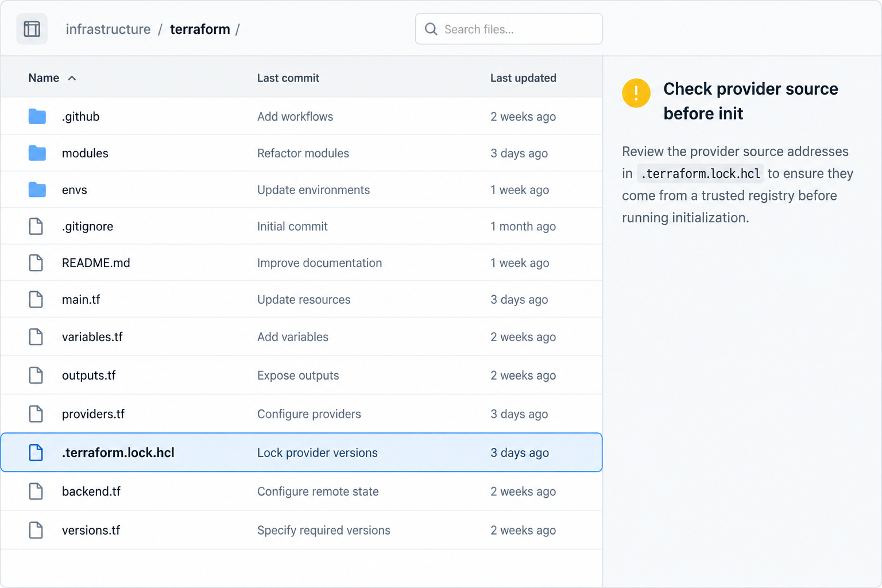882x588 pixels.
Task: Open the modules folder name
Action: pos(85,153)
